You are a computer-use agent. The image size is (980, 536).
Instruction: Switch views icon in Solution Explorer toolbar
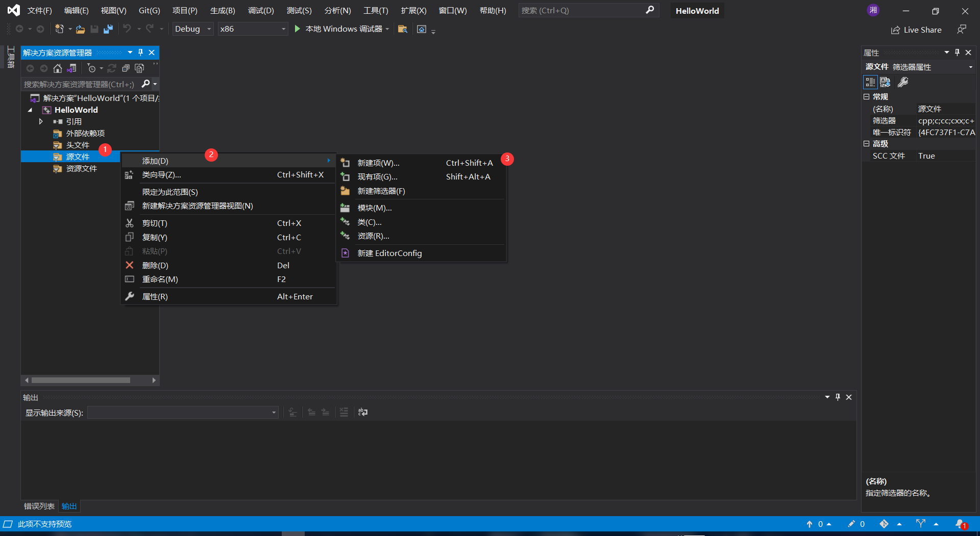point(72,68)
